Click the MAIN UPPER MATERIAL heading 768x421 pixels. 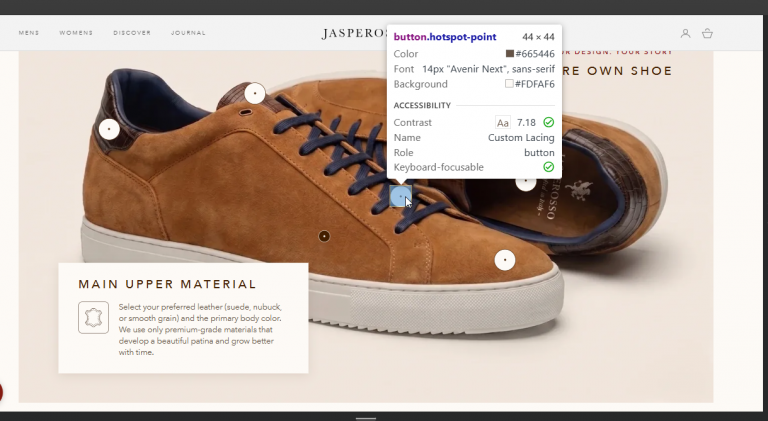pos(168,284)
